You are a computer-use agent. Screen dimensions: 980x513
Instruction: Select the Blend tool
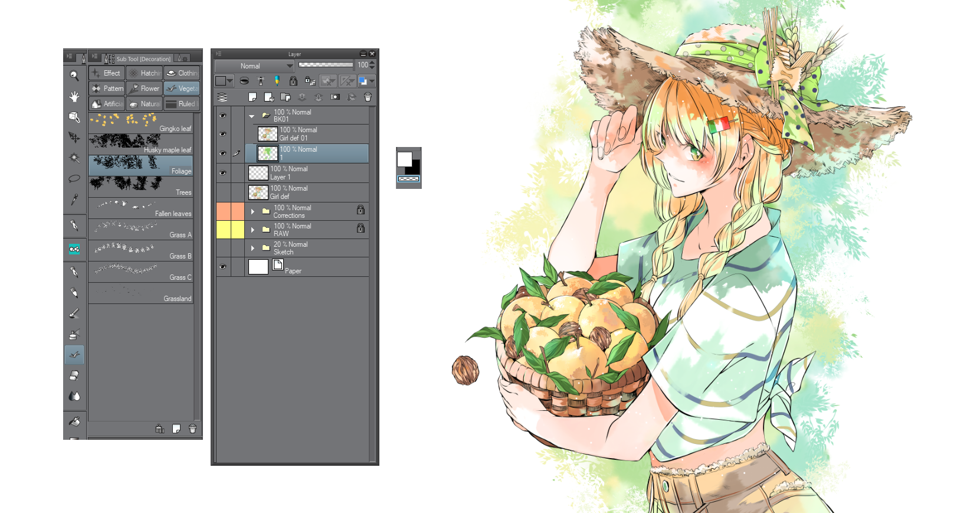[x=74, y=396]
